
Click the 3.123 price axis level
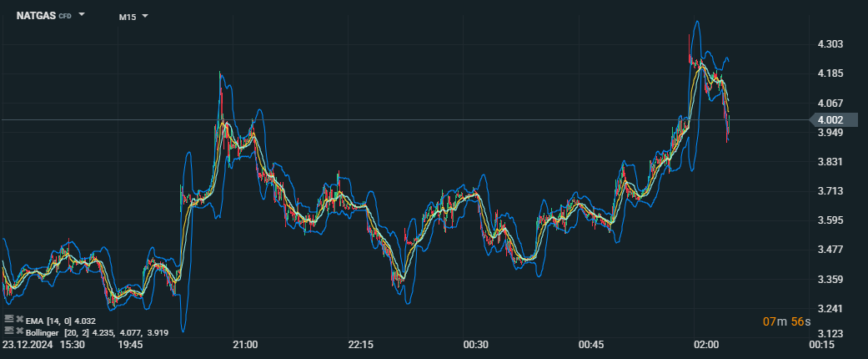[x=830, y=333]
